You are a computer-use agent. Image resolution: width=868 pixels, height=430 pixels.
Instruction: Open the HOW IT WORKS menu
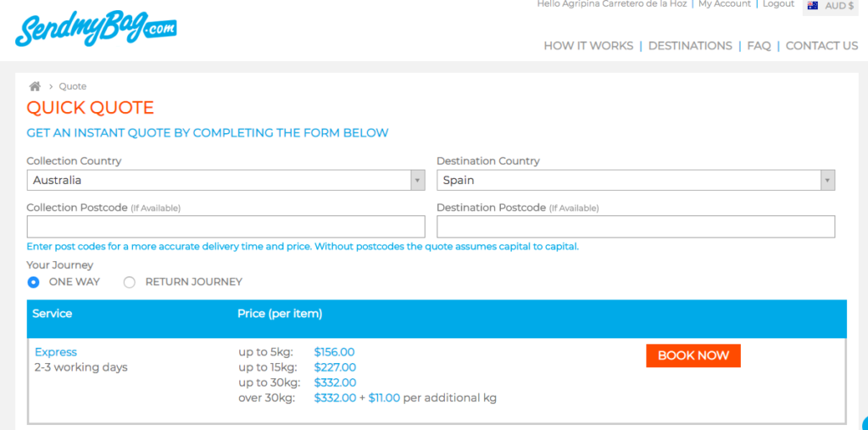tap(588, 46)
